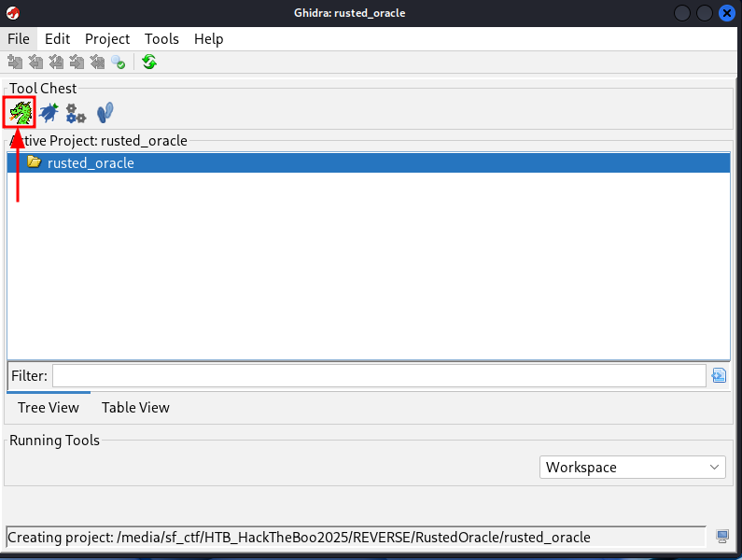Switch to the Tree View tab
Image resolution: width=742 pixels, height=560 pixels.
pos(49,407)
